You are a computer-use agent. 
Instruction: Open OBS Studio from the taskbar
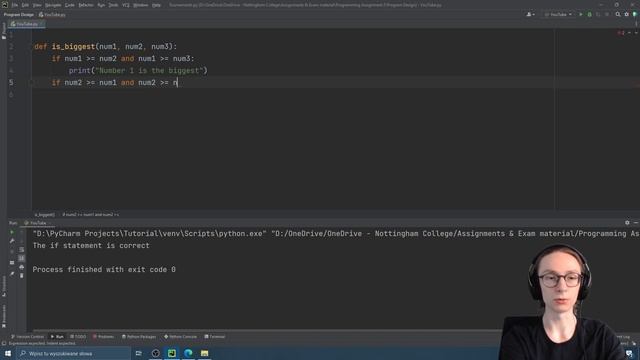[x=156, y=353]
